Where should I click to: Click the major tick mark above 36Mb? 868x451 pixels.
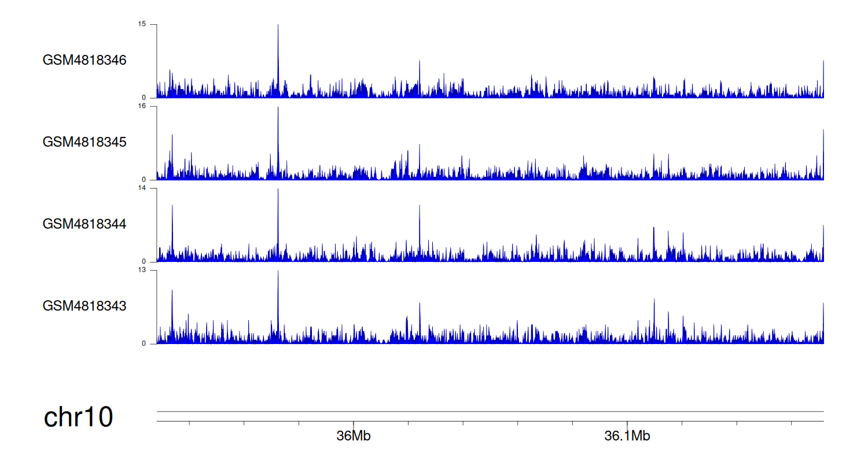click(353, 424)
